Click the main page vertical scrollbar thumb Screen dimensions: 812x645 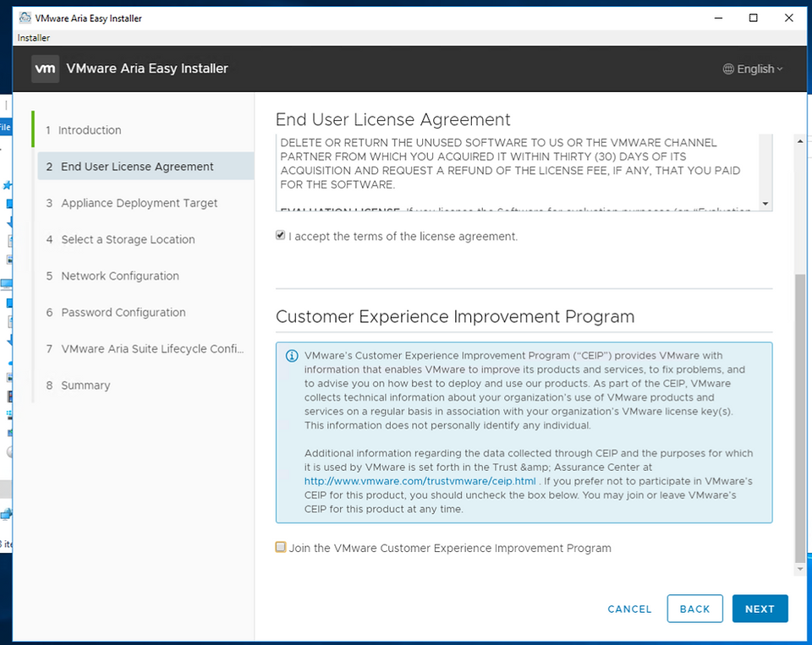[800, 418]
